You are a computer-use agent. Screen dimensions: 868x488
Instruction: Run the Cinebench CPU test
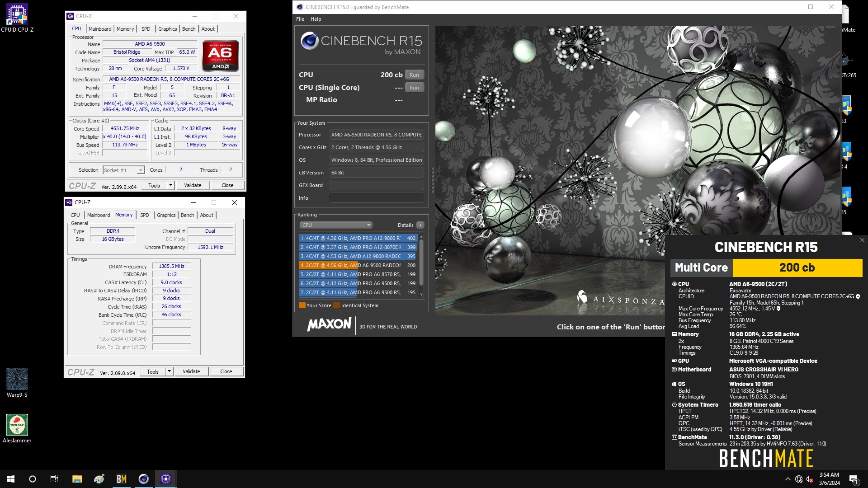pyautogui.click(x=415, y=75)
